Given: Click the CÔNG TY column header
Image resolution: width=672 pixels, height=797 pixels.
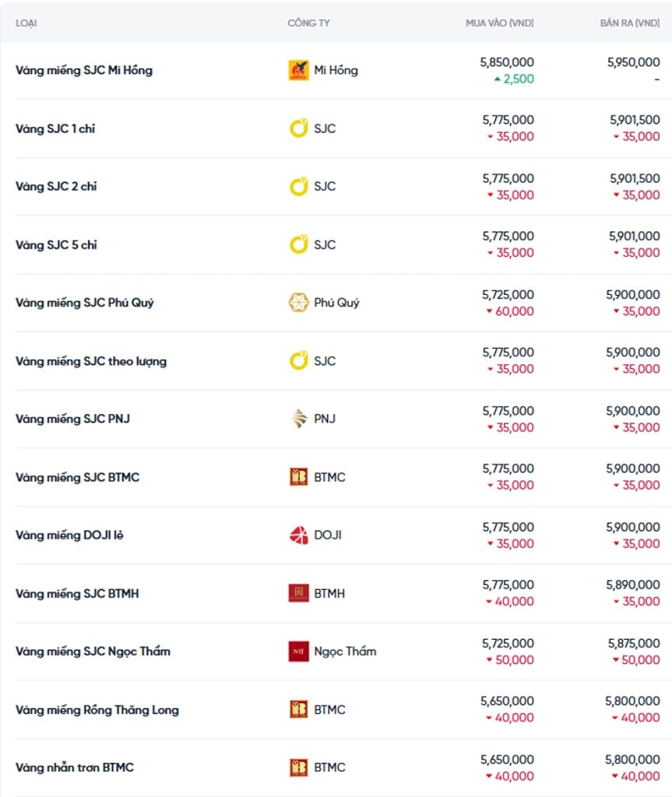Looking at the screenshot, I should (x=308, y=23).
